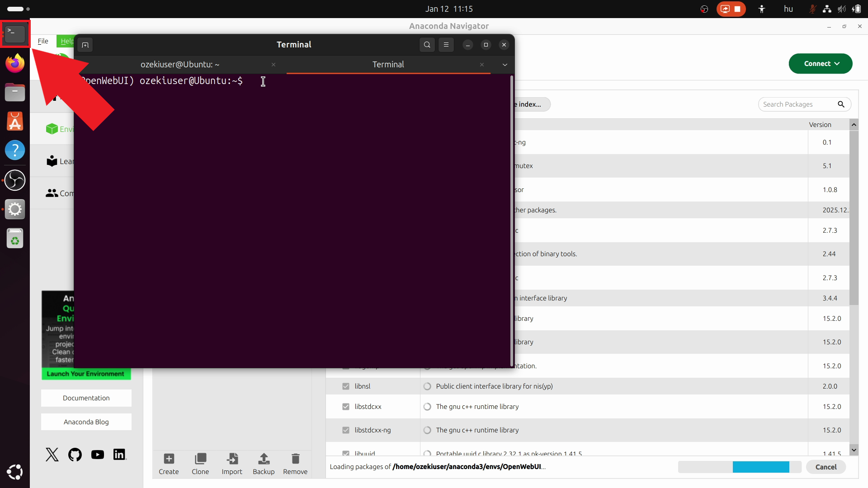Expand the terminal tab list chevron
868x488 pixels.
(x=505, y=65)
